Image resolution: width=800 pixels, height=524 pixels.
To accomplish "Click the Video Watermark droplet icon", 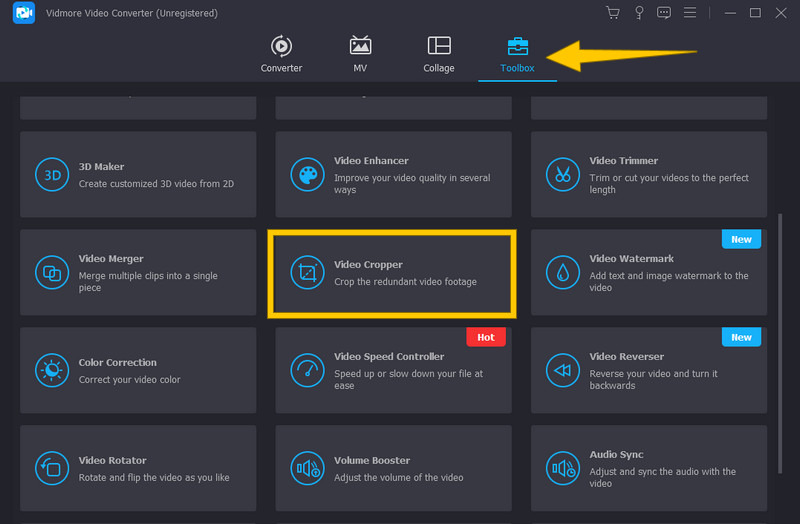I will [x=563, y=272].
